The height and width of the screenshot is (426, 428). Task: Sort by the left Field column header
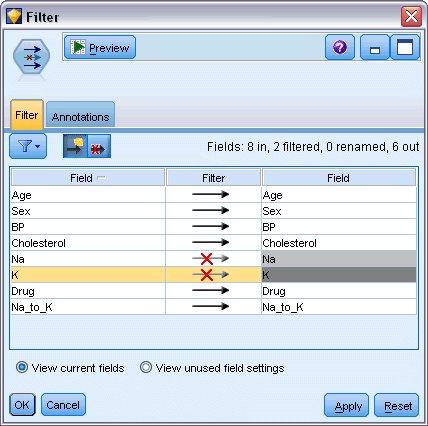pos(88,178)
